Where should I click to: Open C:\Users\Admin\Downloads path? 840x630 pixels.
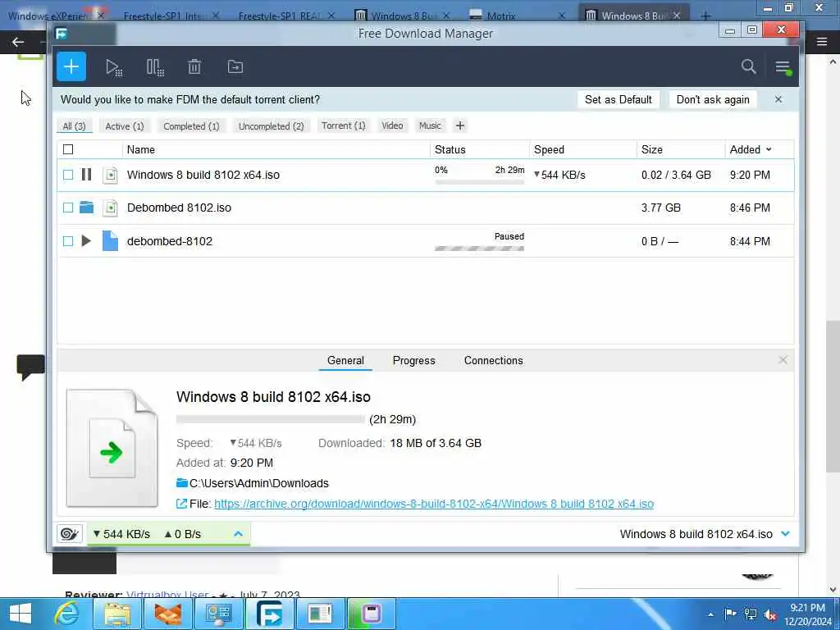(259, 483)
